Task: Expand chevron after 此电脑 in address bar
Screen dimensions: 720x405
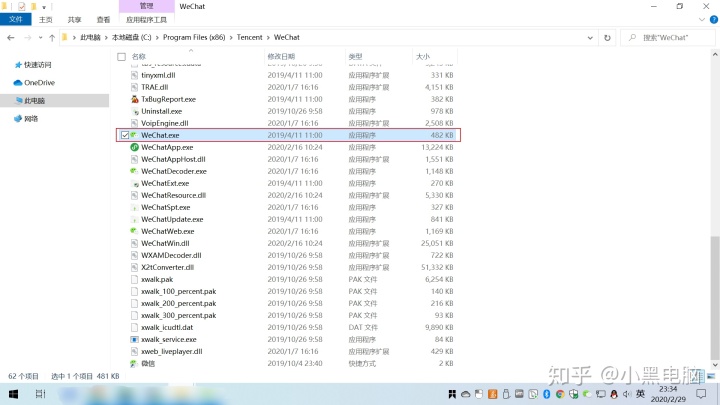Action: tap(106, 38)
